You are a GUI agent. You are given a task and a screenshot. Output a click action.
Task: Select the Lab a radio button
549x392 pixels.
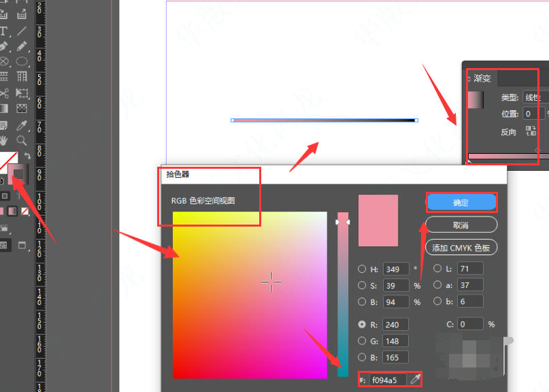[437, 284]
